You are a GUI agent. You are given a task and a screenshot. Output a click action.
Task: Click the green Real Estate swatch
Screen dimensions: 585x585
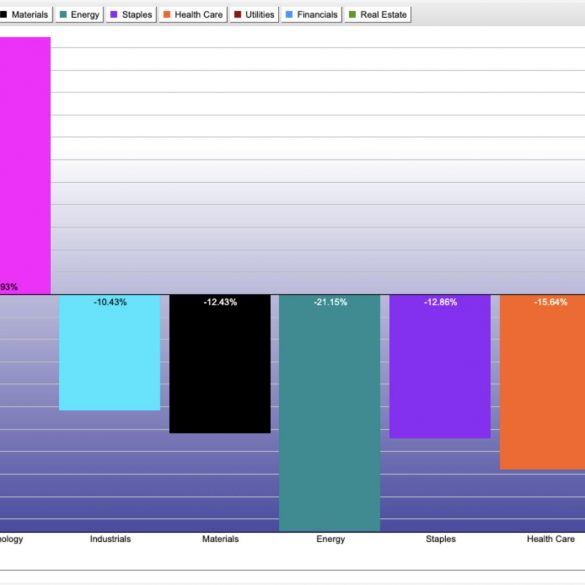click(x=352, y=15)
